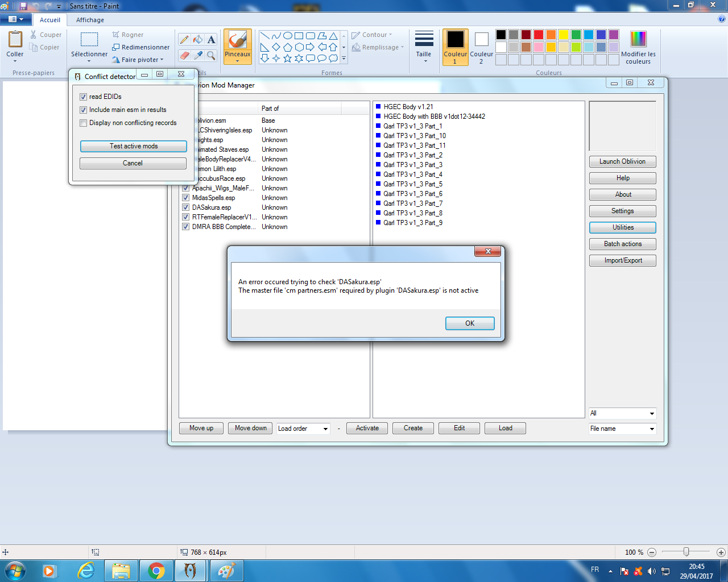728x582 pixels.
Task: Open the Load order dropdown
Action: pos(303,429)
